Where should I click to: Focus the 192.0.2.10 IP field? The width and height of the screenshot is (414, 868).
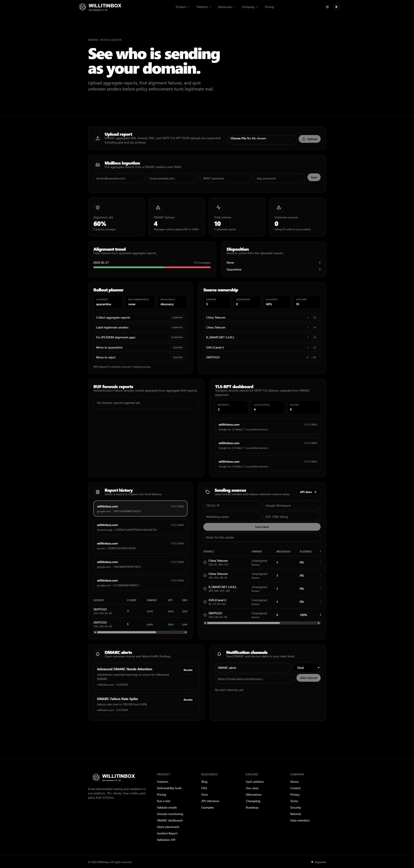(232, 506)
